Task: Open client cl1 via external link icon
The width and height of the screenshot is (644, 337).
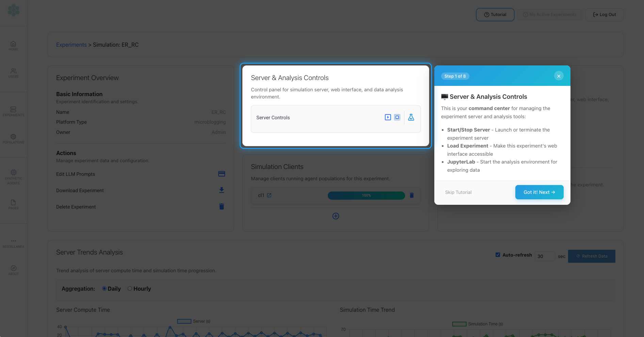Action: click(x=269, y=195)
